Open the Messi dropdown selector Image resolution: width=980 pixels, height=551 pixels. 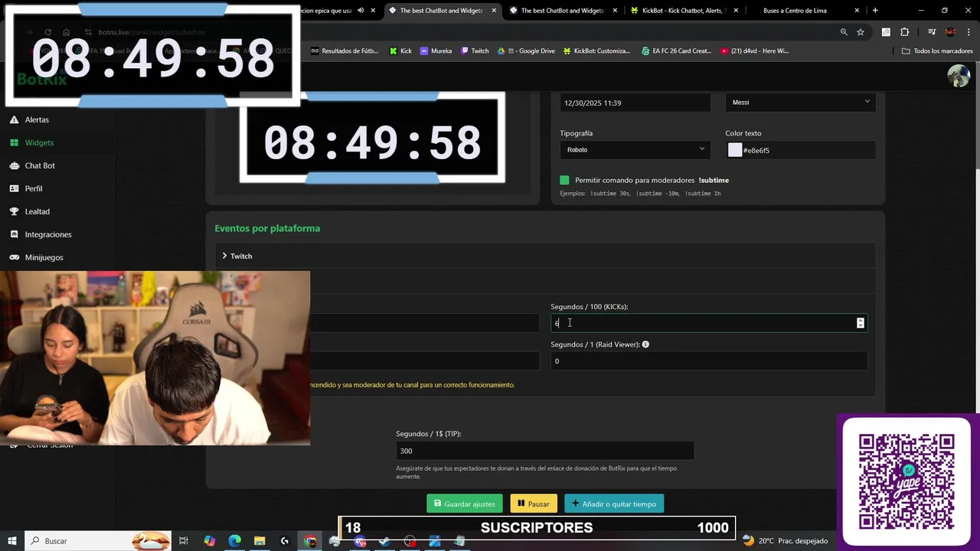[800, 103]
